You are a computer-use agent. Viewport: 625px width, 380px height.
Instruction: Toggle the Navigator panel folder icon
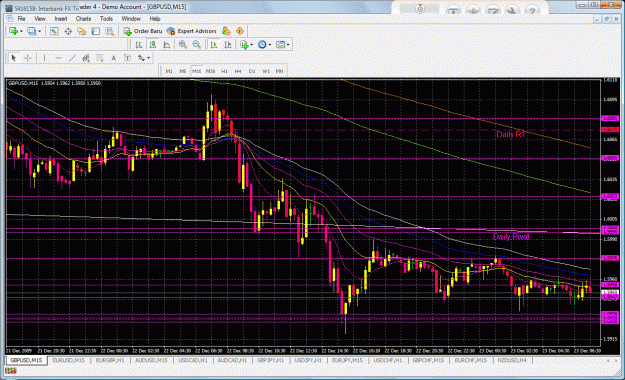click(x=82, y=31)
